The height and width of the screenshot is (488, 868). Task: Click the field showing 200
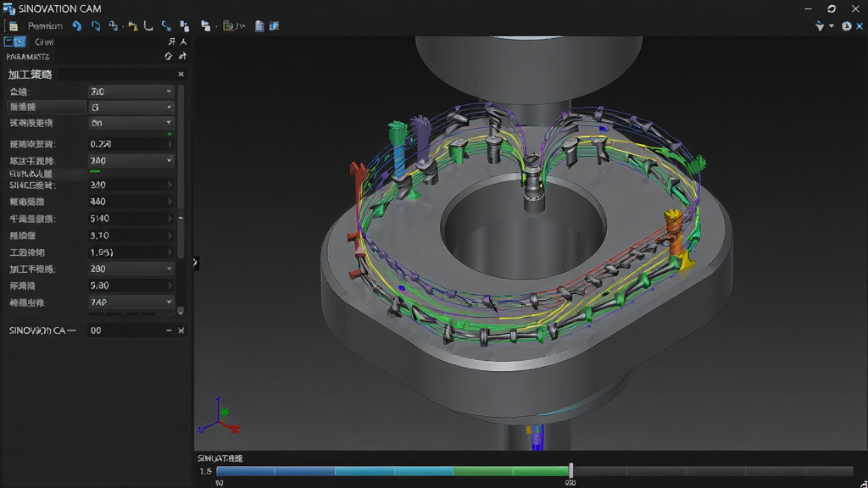coord(131,185)
